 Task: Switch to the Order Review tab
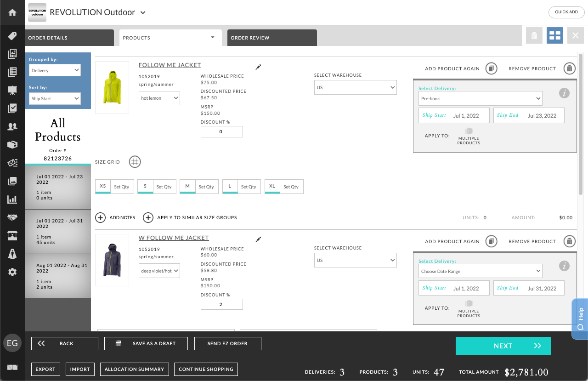(x=272, y=38)
